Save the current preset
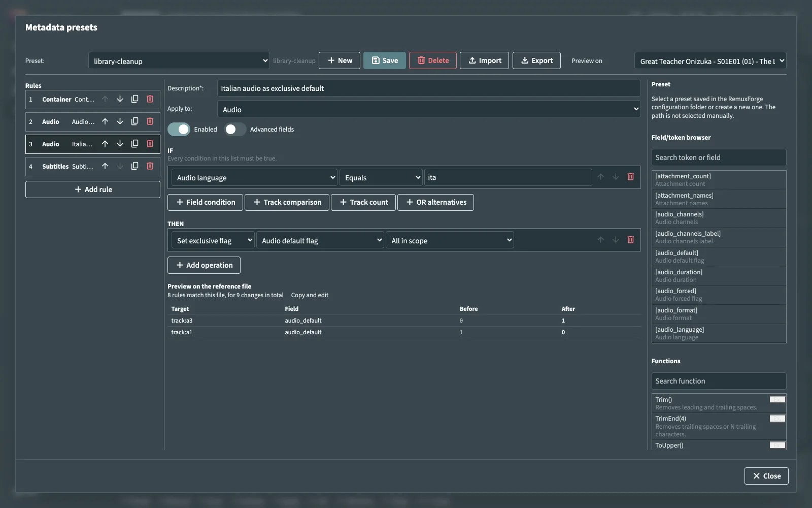 (x=385, y=60)
